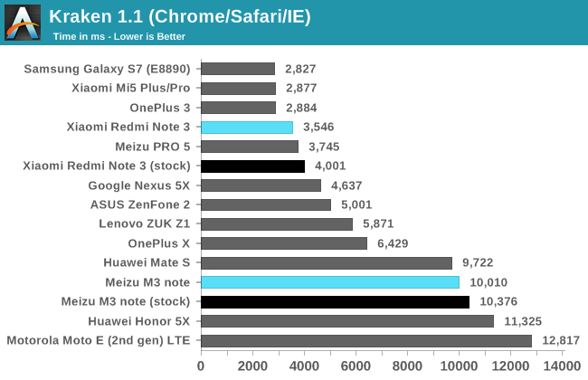Viewport: 588px width, 380px height.
Task: Click the OnePlus 3 label
Action: 160,108
